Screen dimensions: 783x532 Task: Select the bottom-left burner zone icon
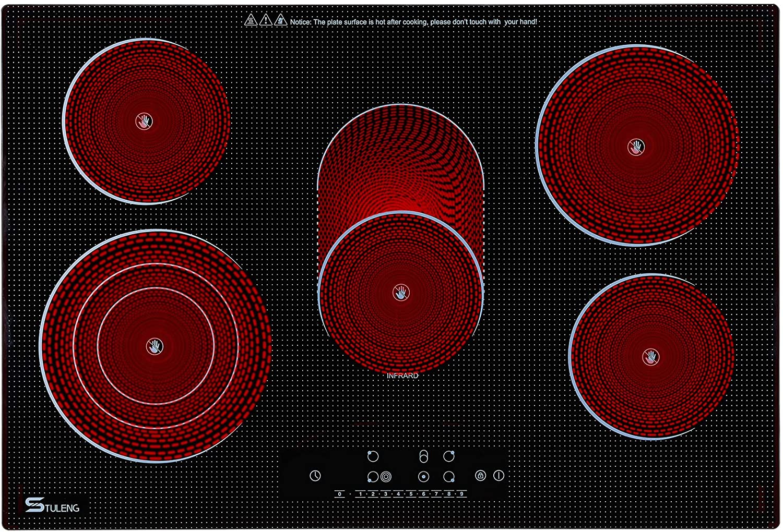(373, 476)
